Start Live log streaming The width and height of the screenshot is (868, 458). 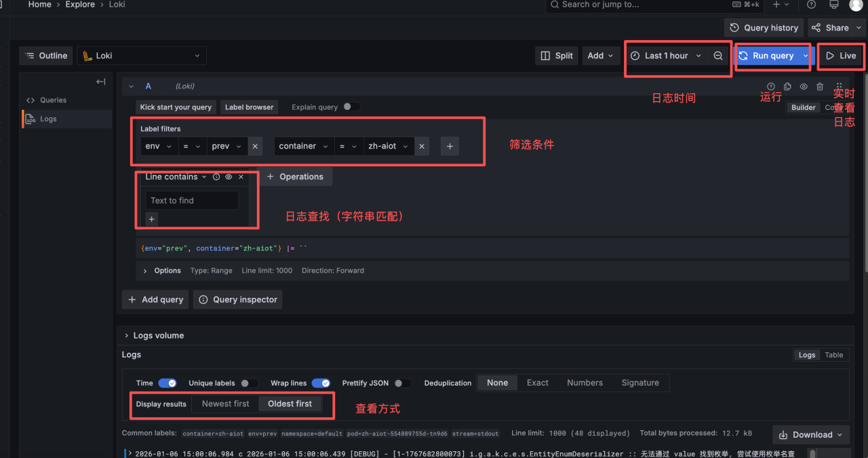coord(841,56)
